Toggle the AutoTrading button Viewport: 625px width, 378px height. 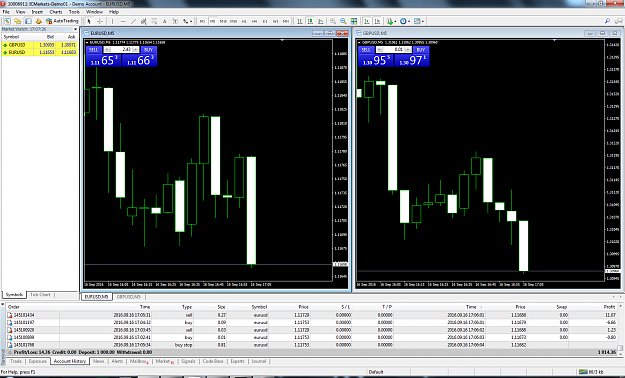(62, 21)
